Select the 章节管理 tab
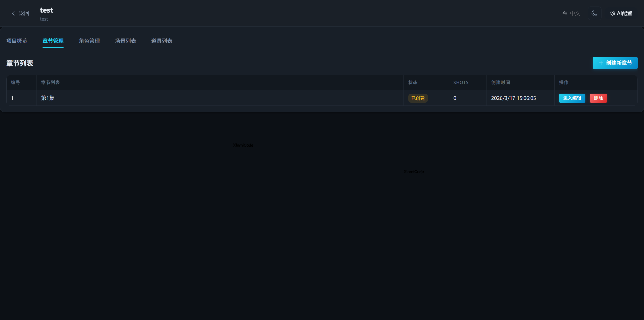 pos(53,41)
